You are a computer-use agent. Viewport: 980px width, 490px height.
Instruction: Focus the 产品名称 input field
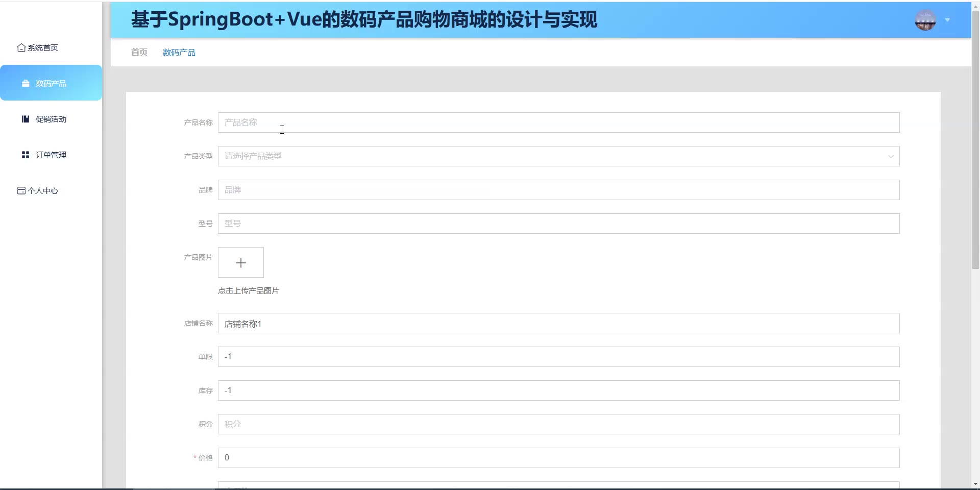(558, 122)
